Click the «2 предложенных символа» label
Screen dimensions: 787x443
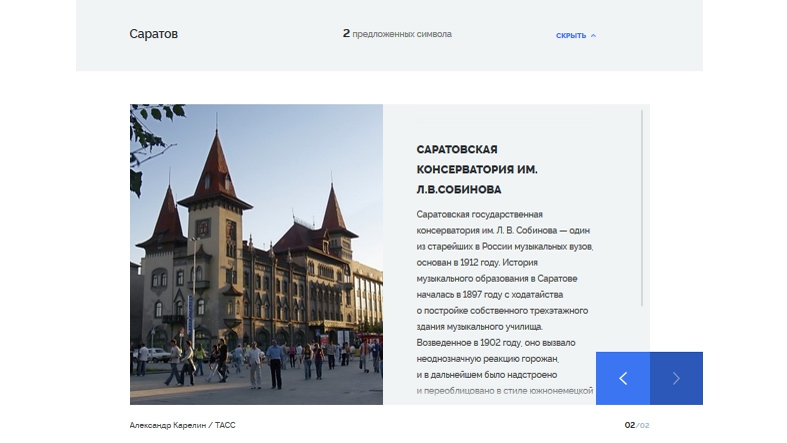397,34
